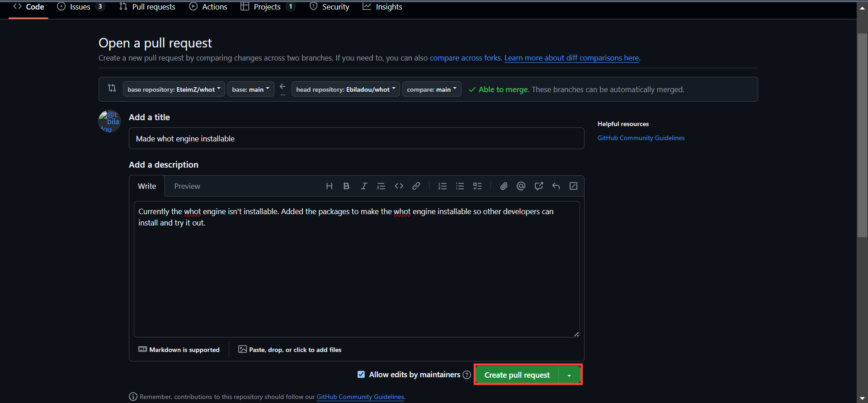Open slash commands icon

tap(573, 186)
